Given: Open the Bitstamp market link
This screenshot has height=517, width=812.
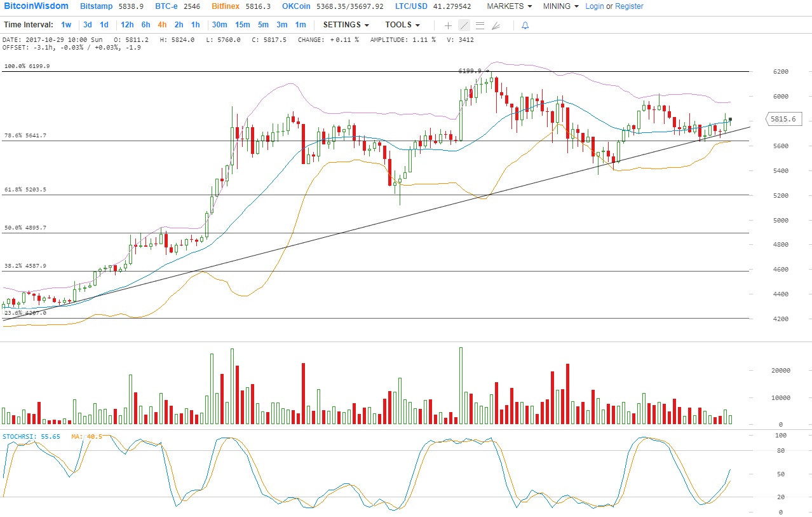Looking at the screenshot, I should click(97, 6).
